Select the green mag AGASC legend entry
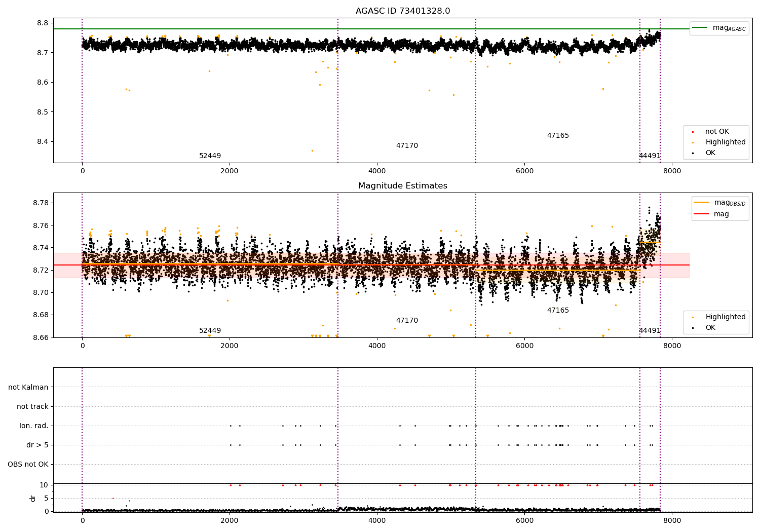This screenshot has width=760, height=532. pos(719,28)
